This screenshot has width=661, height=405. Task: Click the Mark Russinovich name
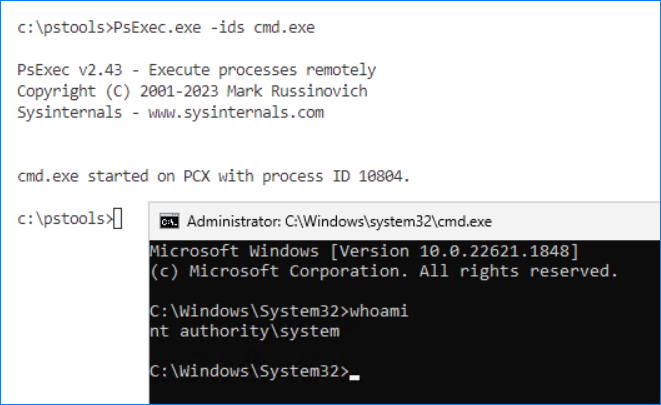297,91
